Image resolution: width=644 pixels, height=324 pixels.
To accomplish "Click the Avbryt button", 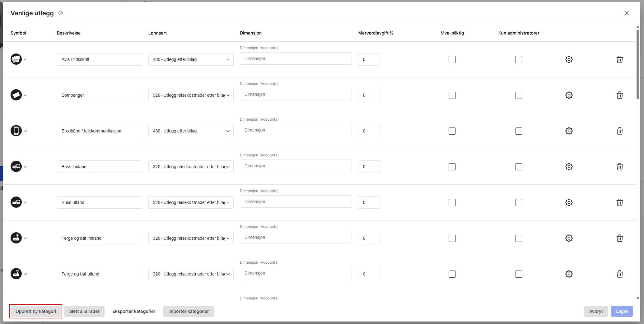I will (596, 311).
